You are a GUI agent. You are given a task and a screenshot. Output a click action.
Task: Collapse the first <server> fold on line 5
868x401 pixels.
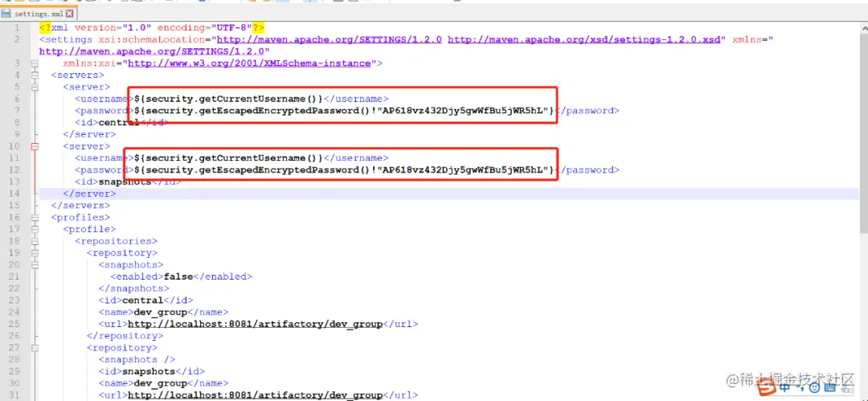click(x=35, y=87)
